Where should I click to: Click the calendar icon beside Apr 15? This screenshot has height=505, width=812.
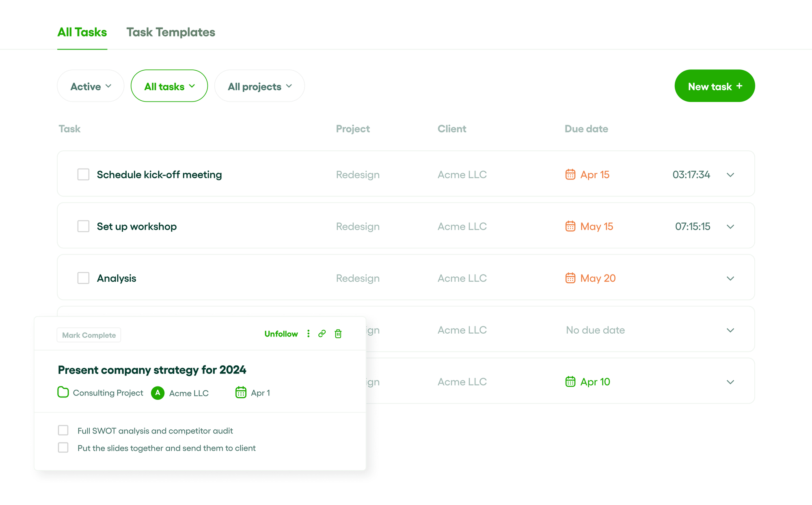point(570,174)
